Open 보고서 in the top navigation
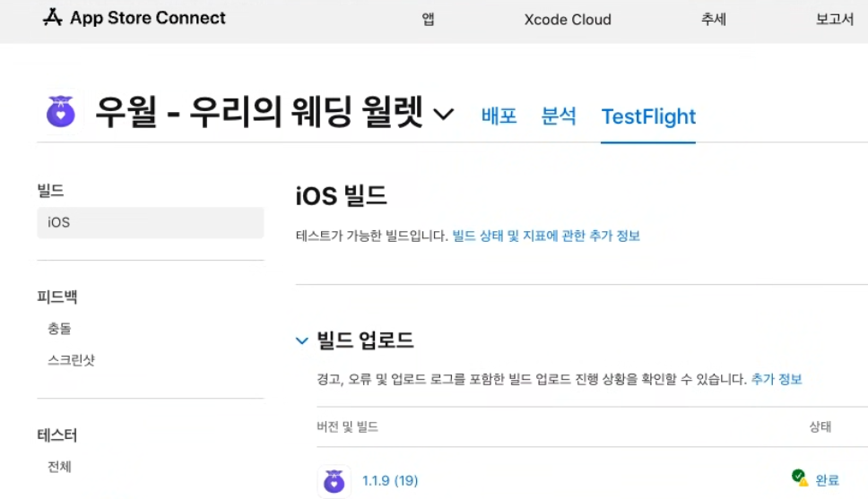The image size is (868, 499). (x=834, y=20)
